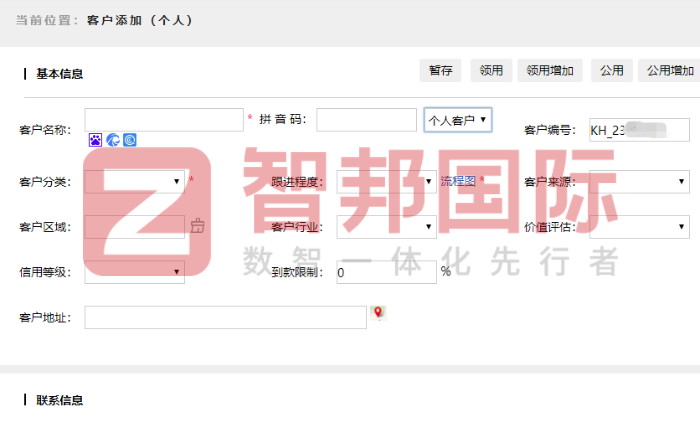Focus the 客户区域 field

(134, 227)
